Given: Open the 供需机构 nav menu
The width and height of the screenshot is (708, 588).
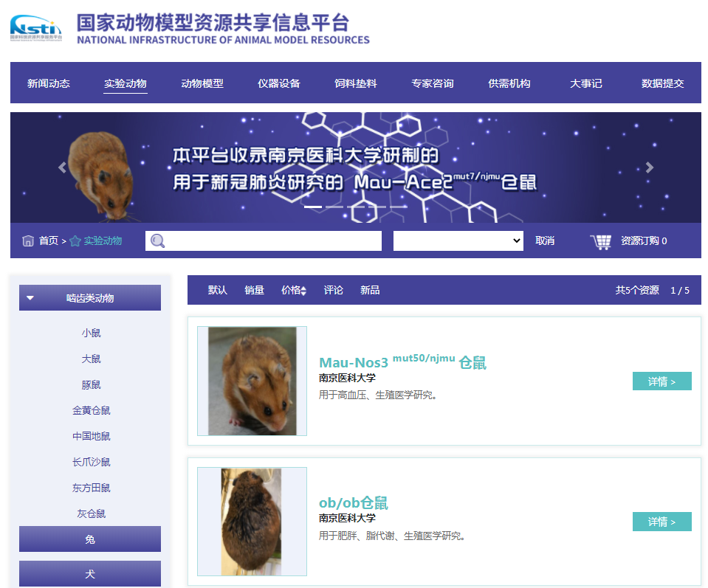Looking at the screenshot, I should click(x=509, y=83).
